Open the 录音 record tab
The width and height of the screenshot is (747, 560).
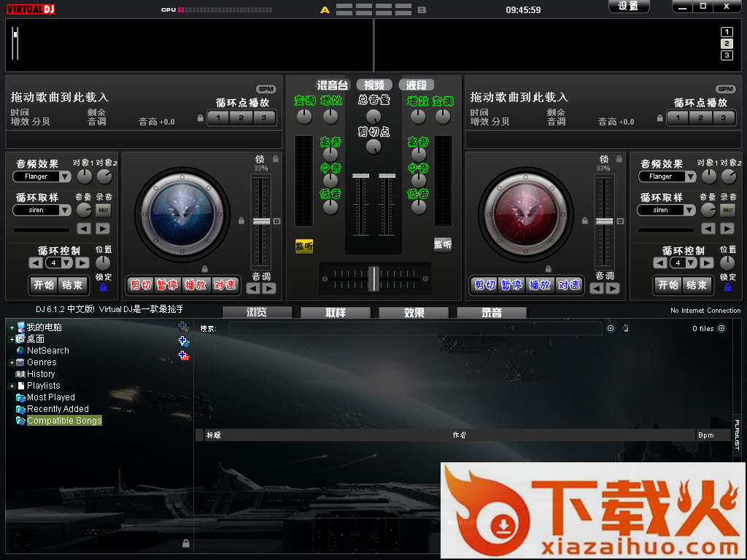492,312
